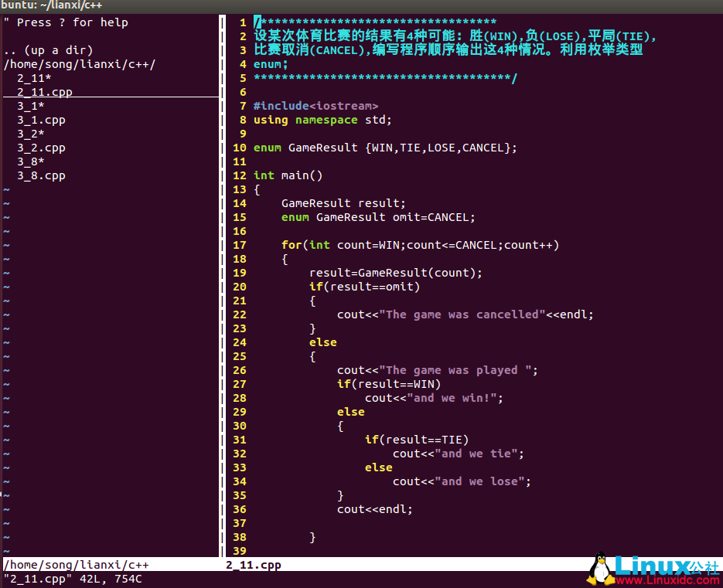This screenshot has width=723, height=588.
Task: Click the for loop statement on line 17
Action: 420,245
